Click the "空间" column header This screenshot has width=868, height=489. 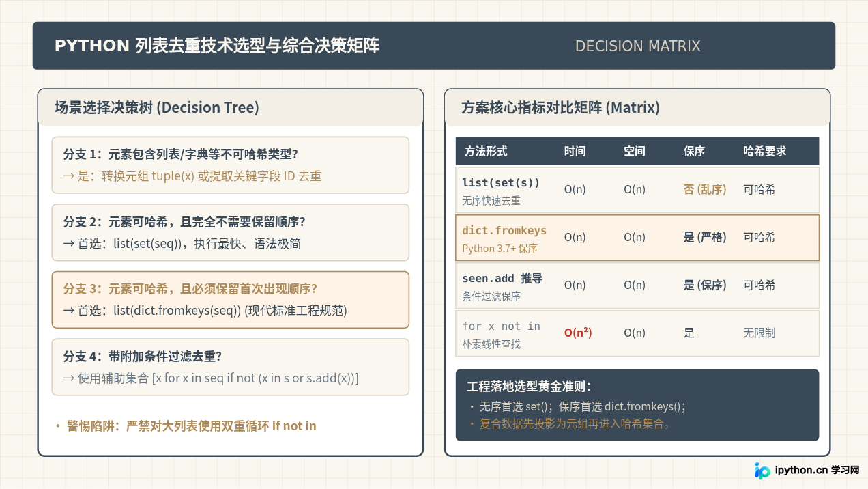pos(635,151)
